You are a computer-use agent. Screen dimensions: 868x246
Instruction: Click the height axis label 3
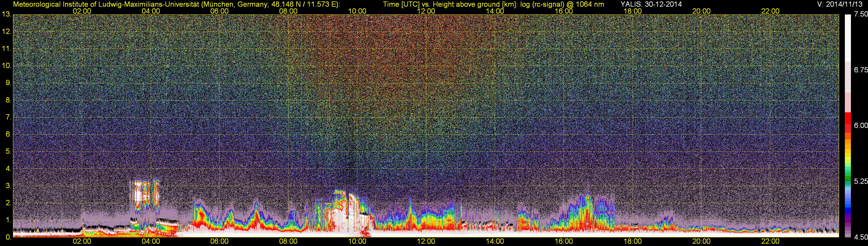pyautogui.click(x=8, y=186)
